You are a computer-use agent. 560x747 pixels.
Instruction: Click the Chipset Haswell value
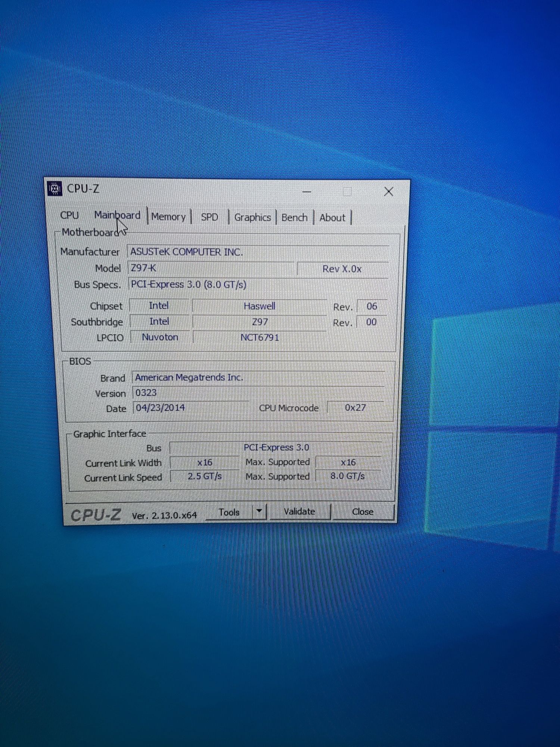click(x=259, y=306)
